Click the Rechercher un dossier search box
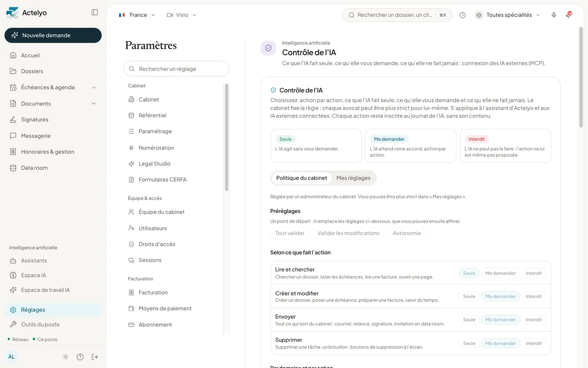This screenshot has height=368, width=588. point(397,15)
